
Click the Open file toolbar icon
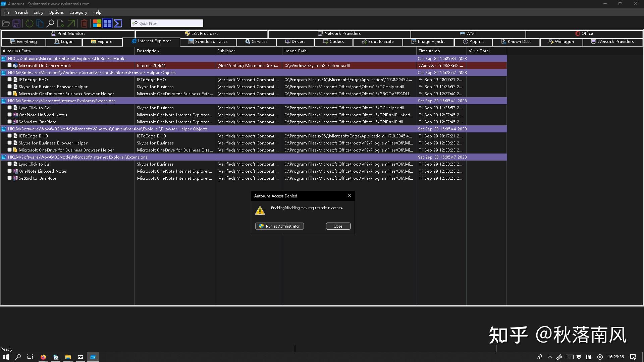tap(6, 23)
